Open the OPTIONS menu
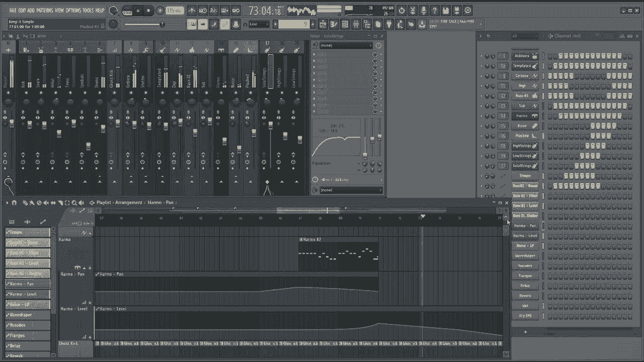This screenshot has width=644, height=362. pos(74,10)
